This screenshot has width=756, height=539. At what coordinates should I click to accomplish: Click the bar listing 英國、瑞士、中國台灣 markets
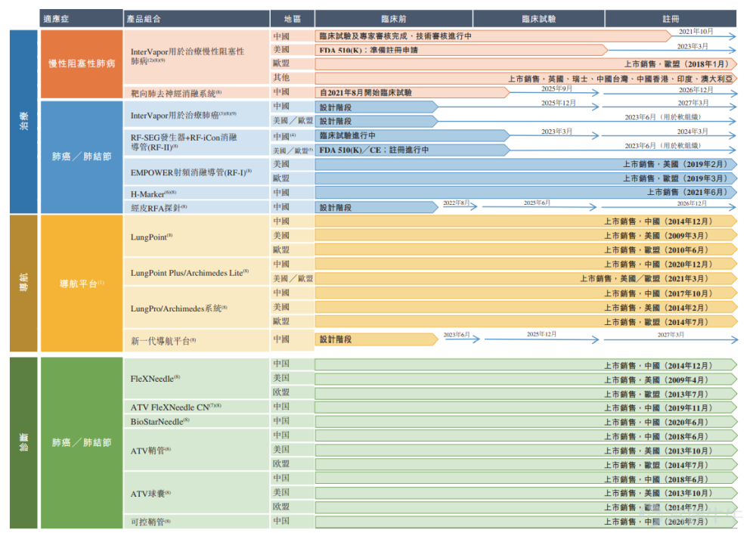tap(526, 79)
